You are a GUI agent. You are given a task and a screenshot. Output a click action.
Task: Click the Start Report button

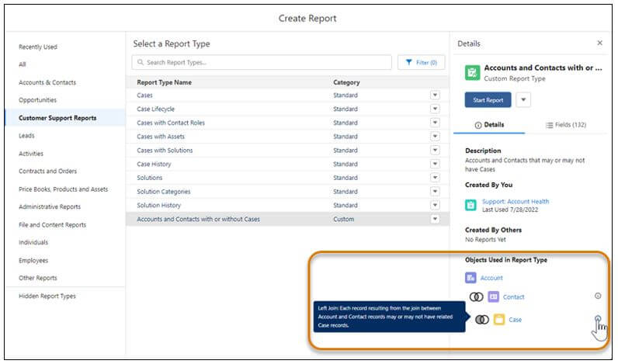(x=488, y=99)
